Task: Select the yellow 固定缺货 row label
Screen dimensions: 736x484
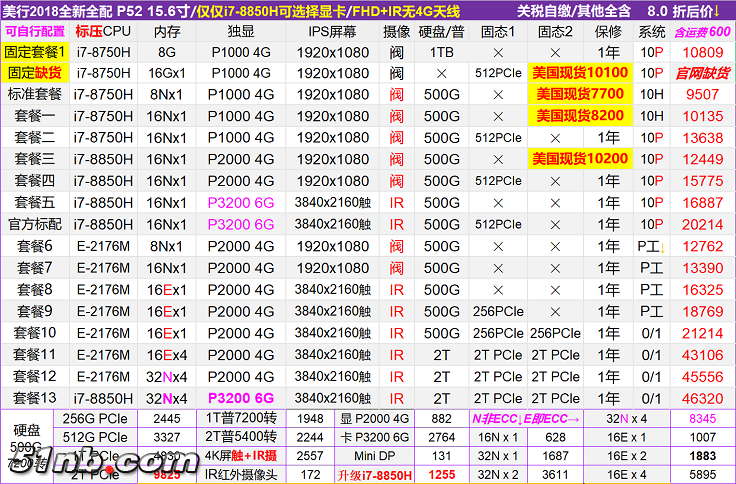Action: point(36,73)
